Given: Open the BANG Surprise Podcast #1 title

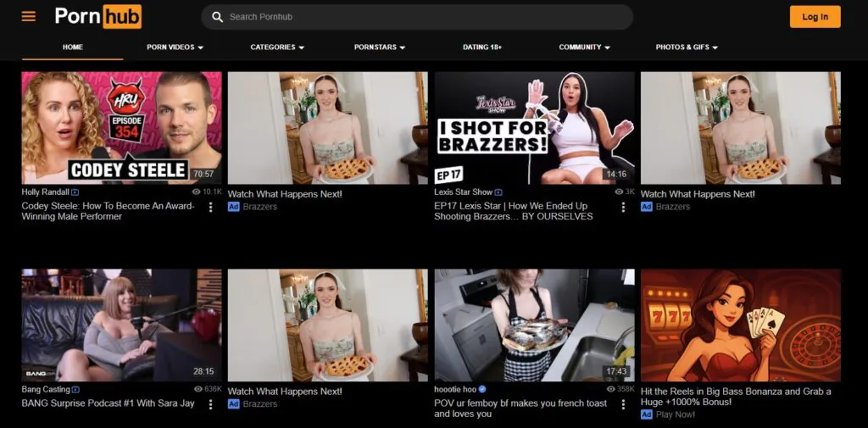Looking at the screenshot, I should click(x=108, y=403).
